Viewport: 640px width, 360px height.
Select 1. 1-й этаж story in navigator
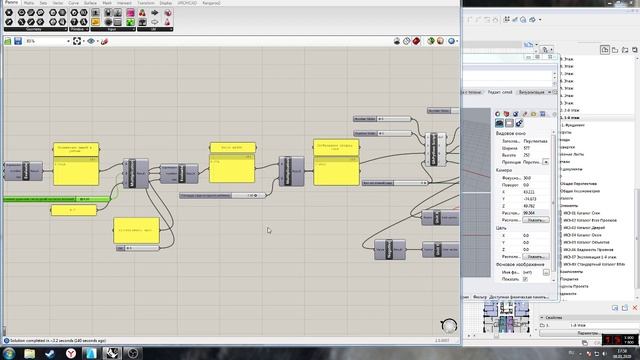pyautogui.click(x=570, y=118)
